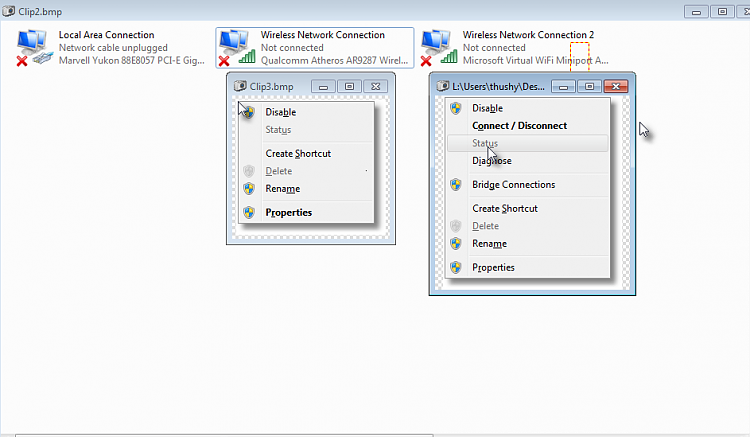The image size is (750, 437).
Task: Click the Clip2.bmp title bar icon
Action: (x=9, y=11)
